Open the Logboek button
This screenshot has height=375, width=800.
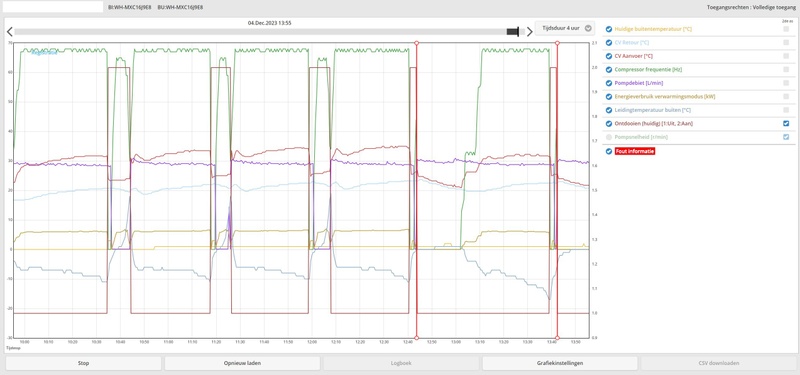pyautogui.click(x=401, y=363)
